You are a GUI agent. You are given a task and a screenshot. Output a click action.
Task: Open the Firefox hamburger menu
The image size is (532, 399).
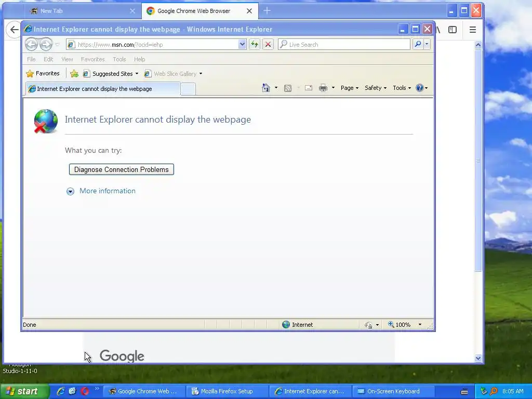[473, 30]
